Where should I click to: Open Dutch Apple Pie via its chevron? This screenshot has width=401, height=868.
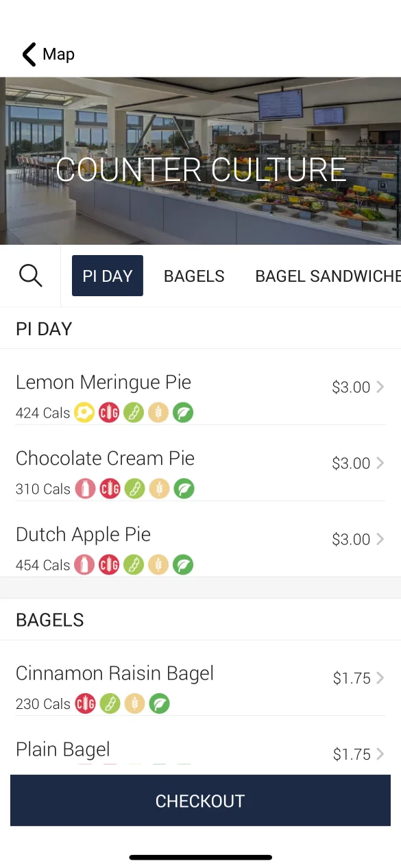click(x=380, y=540)
